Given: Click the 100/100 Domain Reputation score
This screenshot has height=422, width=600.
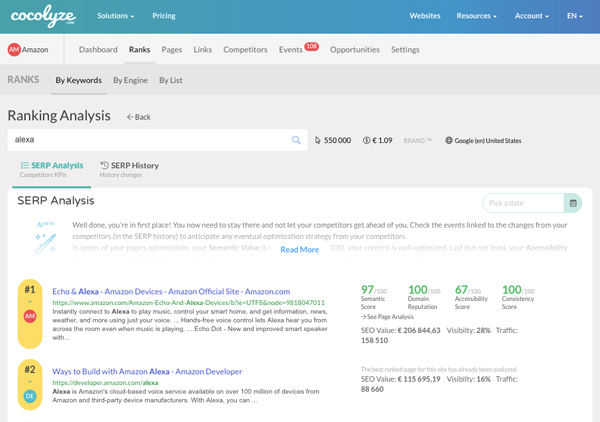Looking at the screenshot, I should point(424,297).
